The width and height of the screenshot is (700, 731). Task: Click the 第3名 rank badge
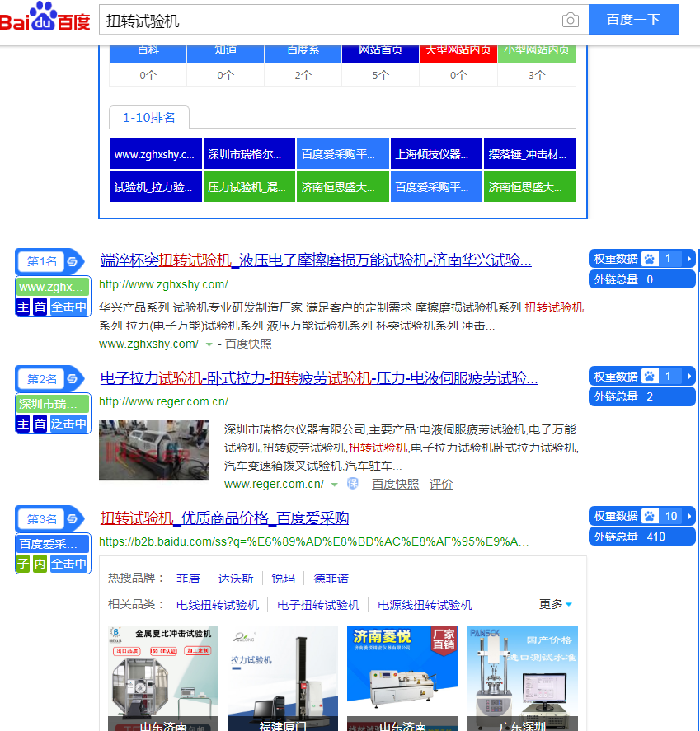point(41,518)
